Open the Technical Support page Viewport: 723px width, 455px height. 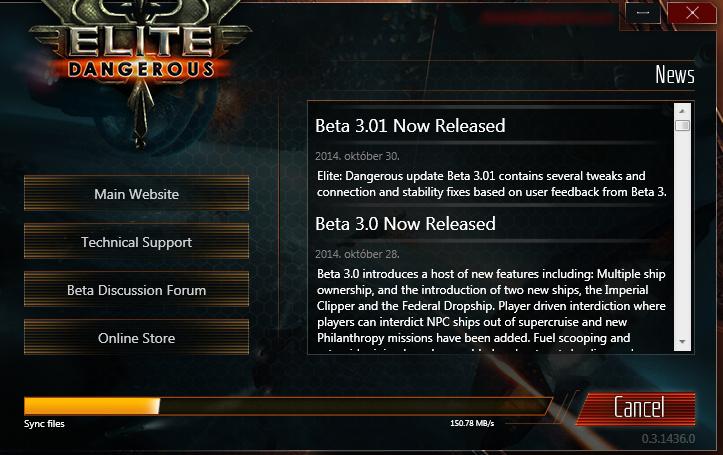pyautogui.click(x=136, y=242)
